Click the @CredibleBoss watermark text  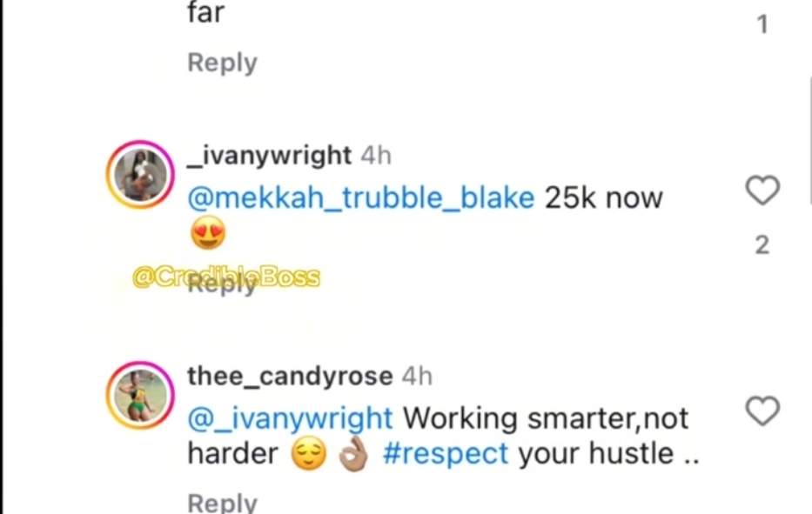tap(226, 277)
